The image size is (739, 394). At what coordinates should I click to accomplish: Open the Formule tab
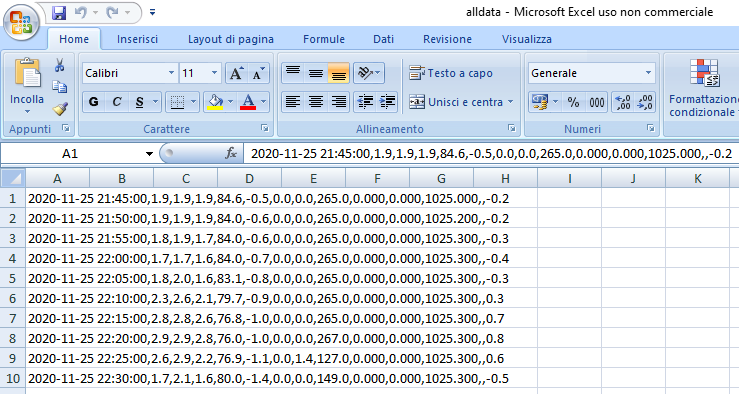(324, 39)
